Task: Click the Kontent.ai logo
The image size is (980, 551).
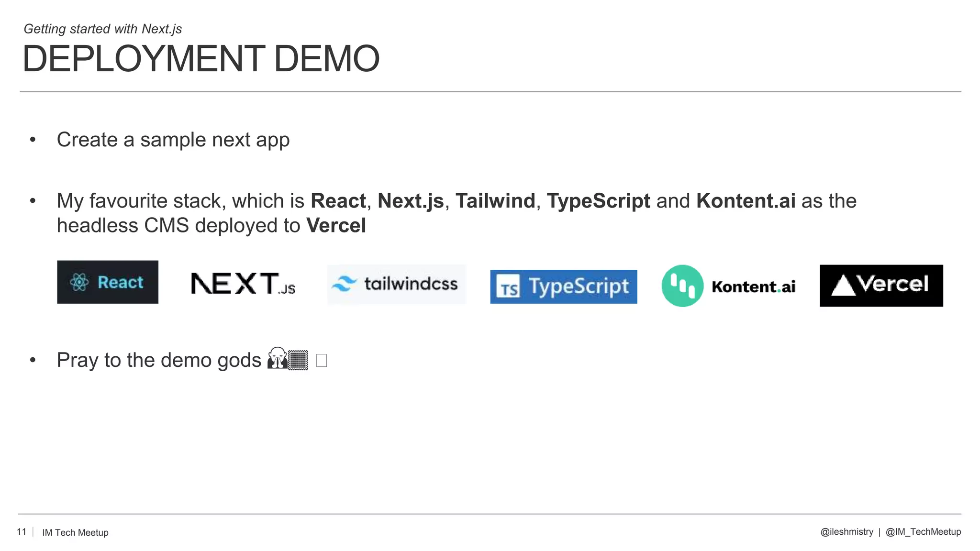Action: click(x=728, y=286)
